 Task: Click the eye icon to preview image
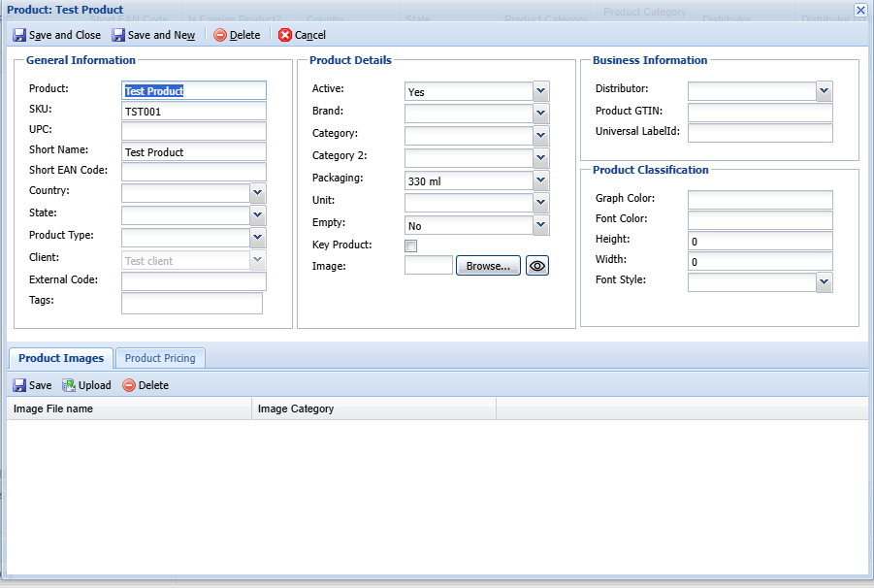pos(537,266)
